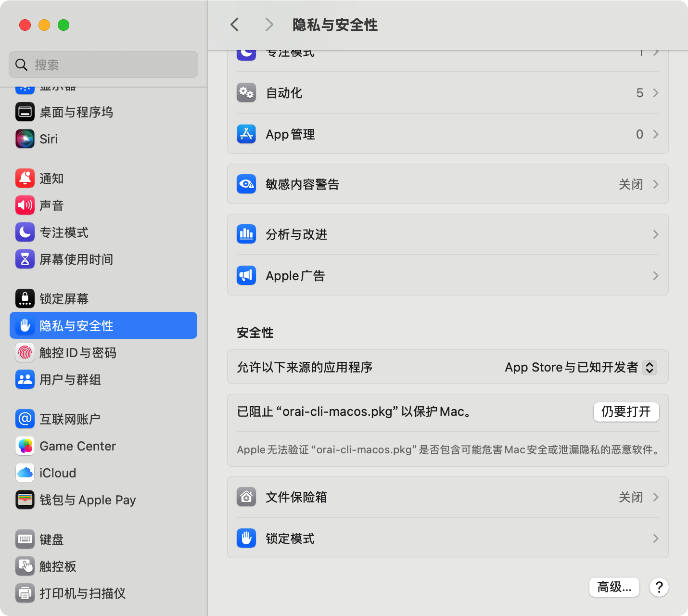Image resolution: width=688 pixels, height=616 pixels.
Task: Switch to 锁定屏幕 settings
Action: tap(64, 298)
